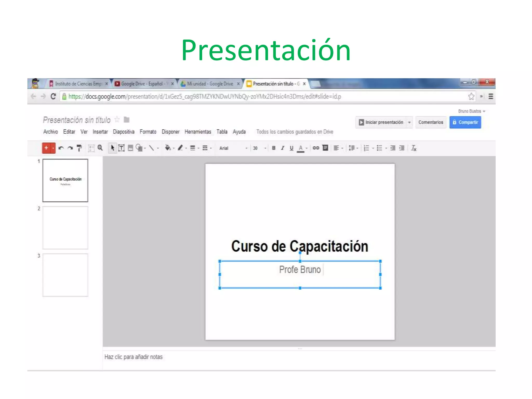
Task: Click the Iniciar presentación button
Action: coord(381,122)
